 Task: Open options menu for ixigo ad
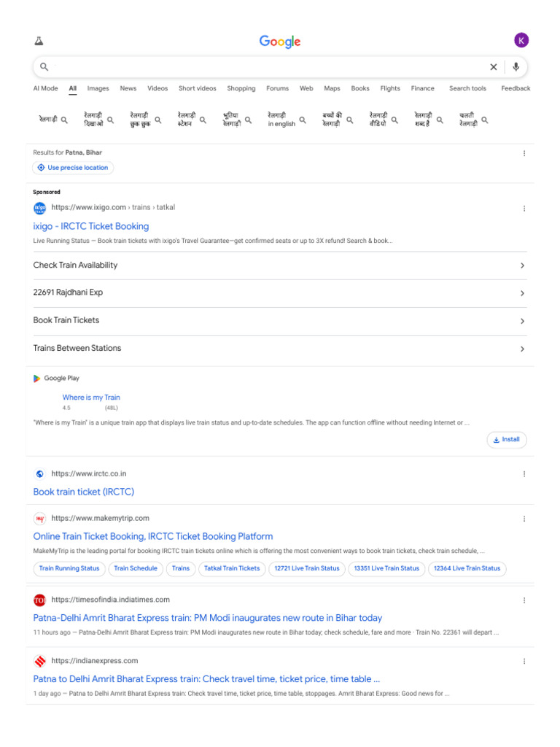pos(524,209)
